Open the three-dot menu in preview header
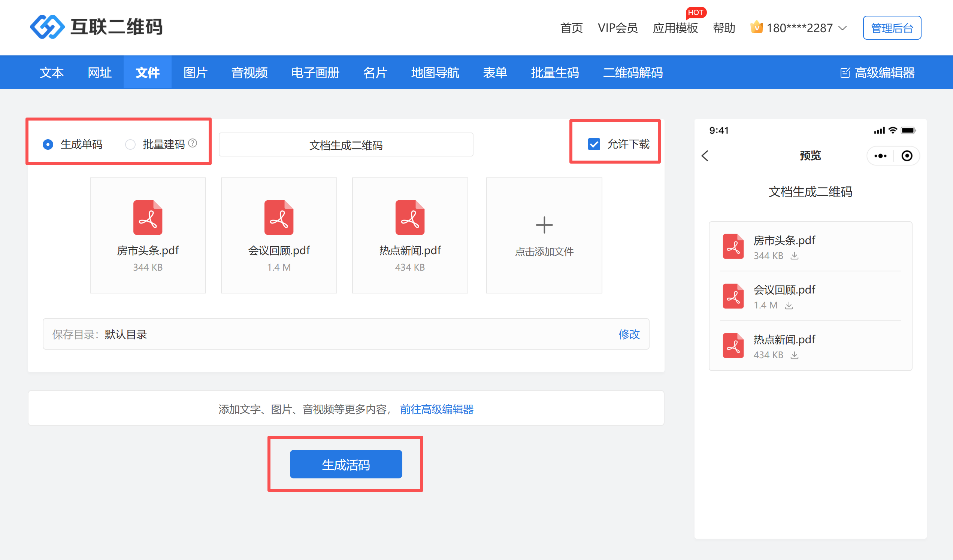Image resolution: width=953 pixels, height=560 pixels. pyautogui.click(x=880, y=156)
